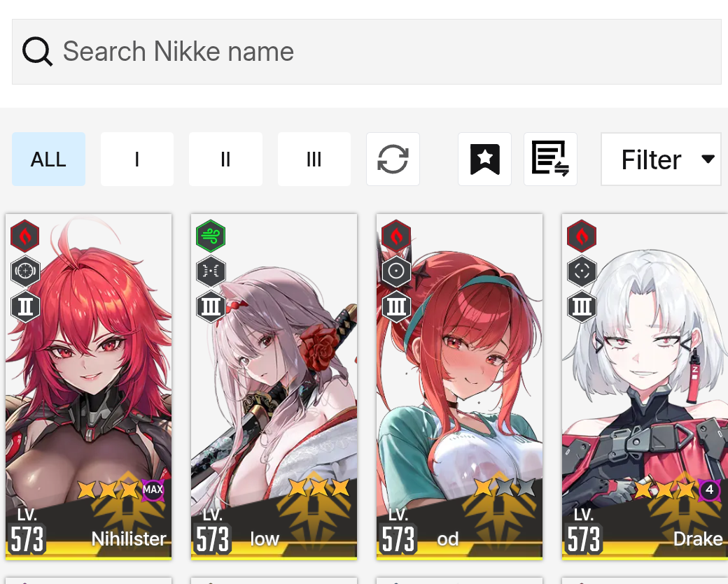Toggle the burst III filter
Viewport: 728px width, 584px height.
(314, 159)
